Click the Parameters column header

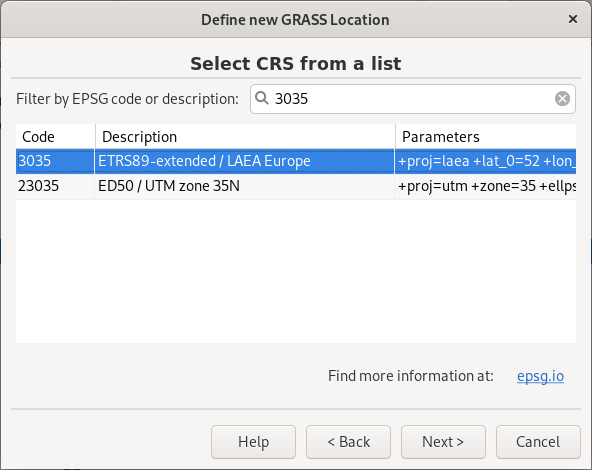(x=486, y=137)
